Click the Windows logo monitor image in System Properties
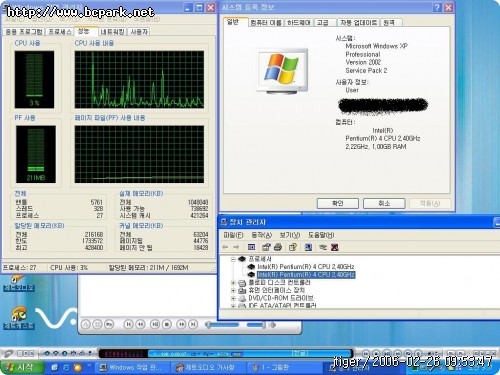The width and height of the screenshot is (500, 375). coord(282,71)
